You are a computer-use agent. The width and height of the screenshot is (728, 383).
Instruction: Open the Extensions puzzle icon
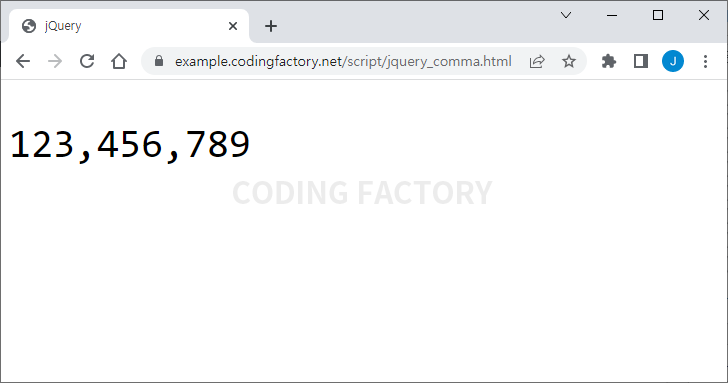(x=609, y=61)
